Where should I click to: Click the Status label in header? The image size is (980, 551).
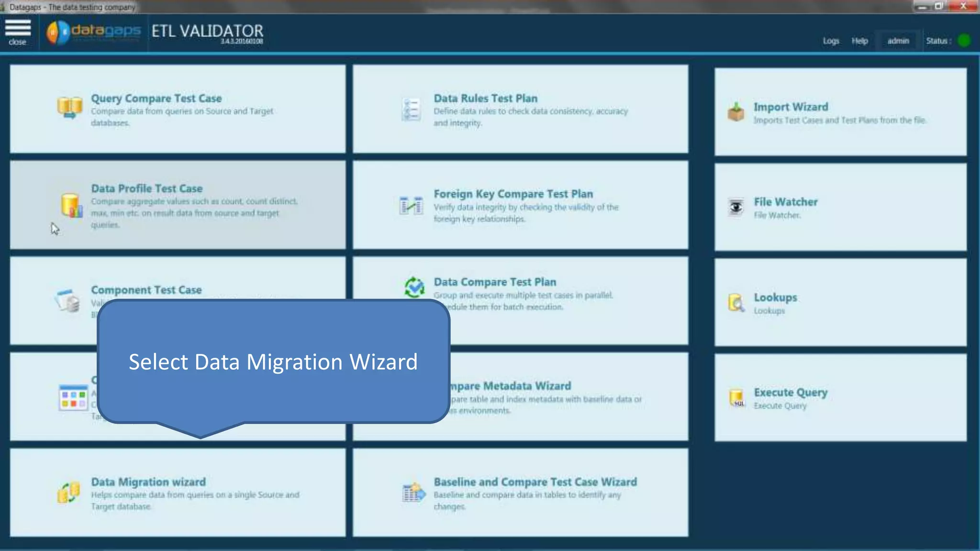(x=938, y=41)
